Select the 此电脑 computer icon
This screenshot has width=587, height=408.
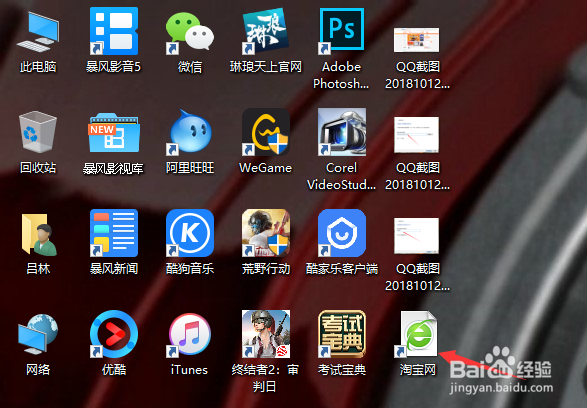[38, 31]
